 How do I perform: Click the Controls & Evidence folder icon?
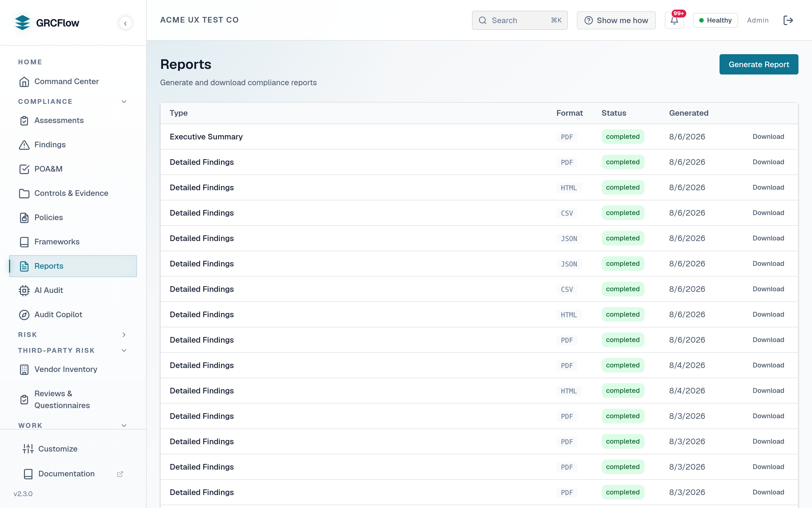24,193
